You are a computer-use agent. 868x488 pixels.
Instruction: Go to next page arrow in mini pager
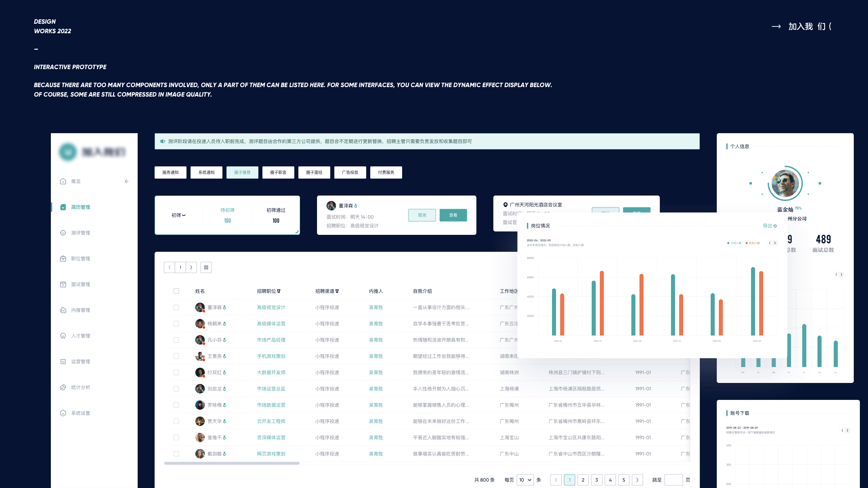click(x=191, y=267)
